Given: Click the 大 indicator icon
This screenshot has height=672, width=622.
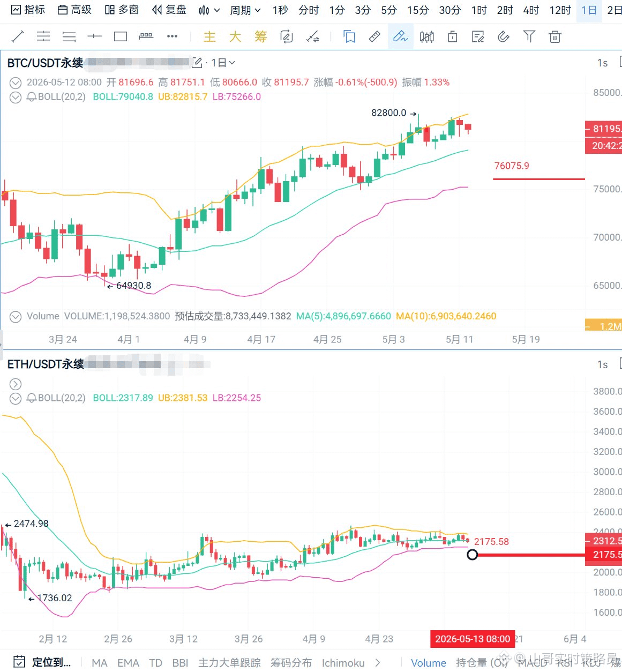Looking at the screenshot, I should pos(235,36).
